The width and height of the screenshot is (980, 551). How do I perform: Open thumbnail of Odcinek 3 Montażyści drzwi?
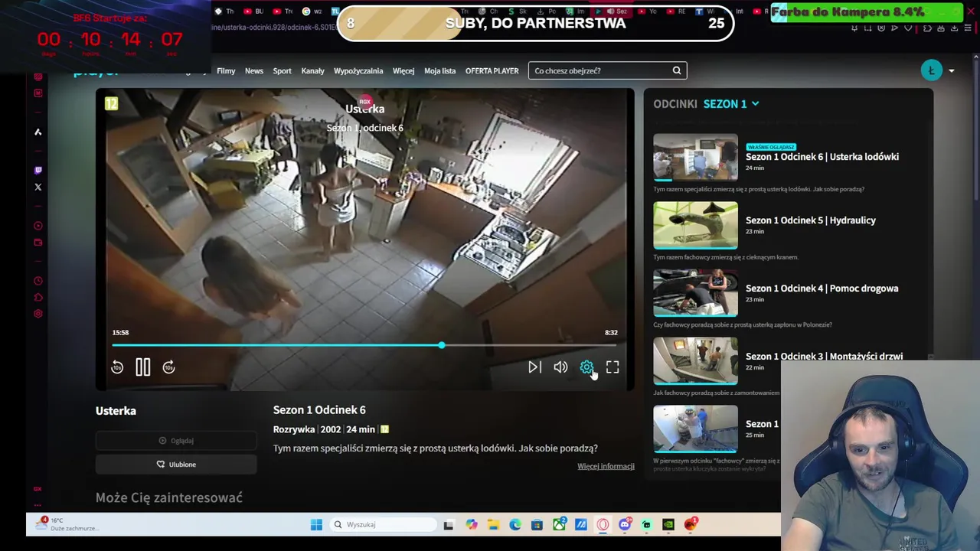pos(695,361)
